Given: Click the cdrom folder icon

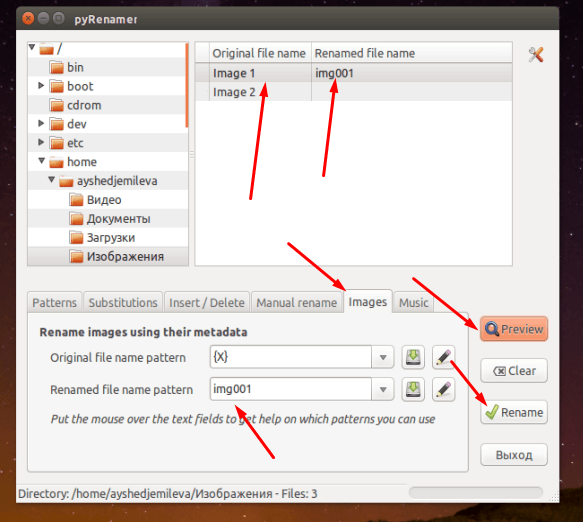Looking at the screenshot, I should click(x=57, y=106).
